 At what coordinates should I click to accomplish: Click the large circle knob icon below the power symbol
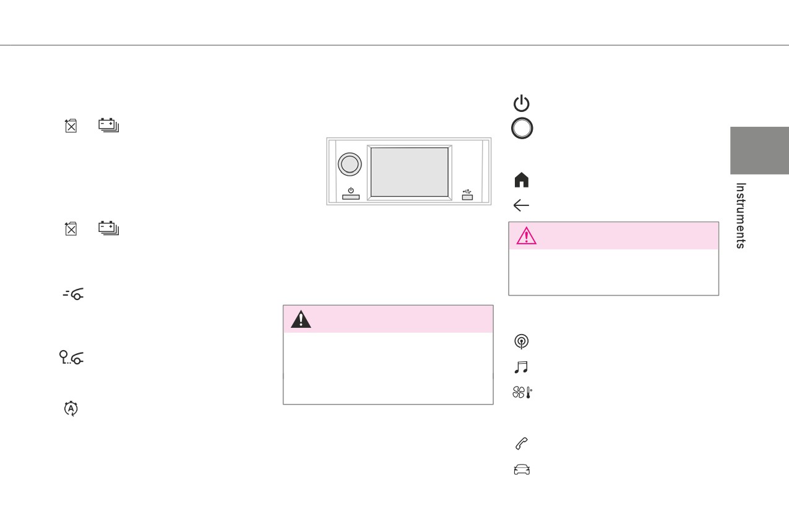522,128
